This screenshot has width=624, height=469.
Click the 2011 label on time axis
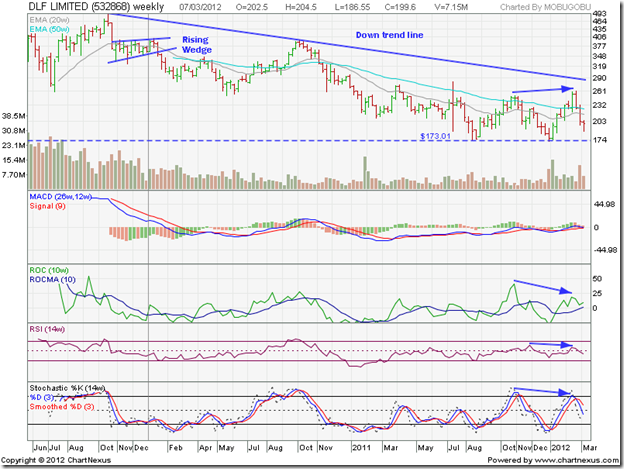tap(361, 448)
